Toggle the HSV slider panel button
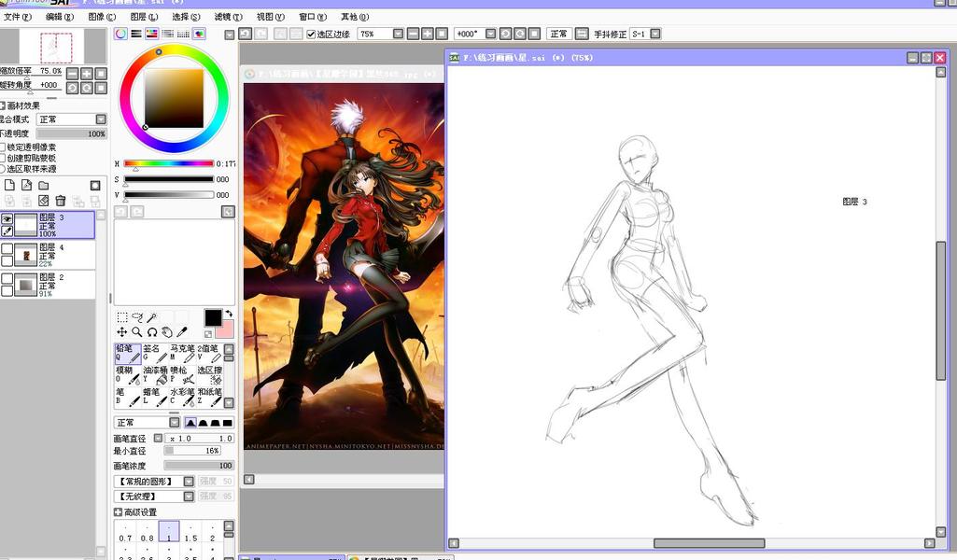Image resolution: width=957 pixels, height=560 pixels. point(151,35)
